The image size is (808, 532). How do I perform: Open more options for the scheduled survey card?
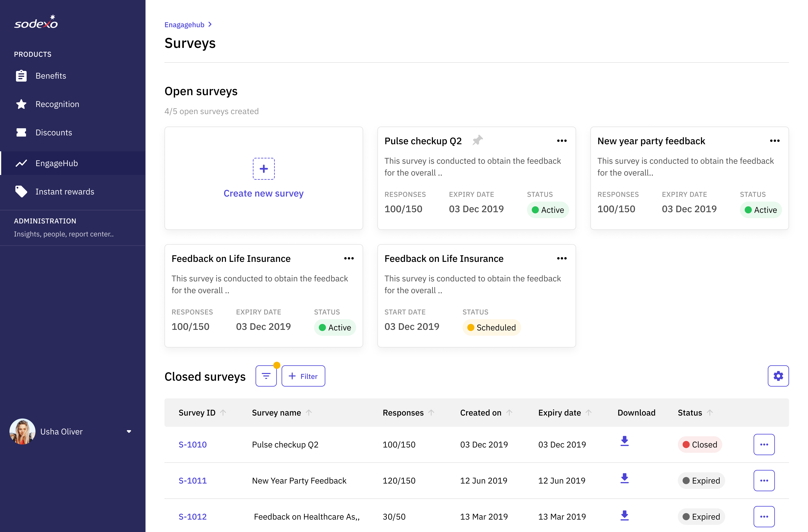tap(562, 259)
